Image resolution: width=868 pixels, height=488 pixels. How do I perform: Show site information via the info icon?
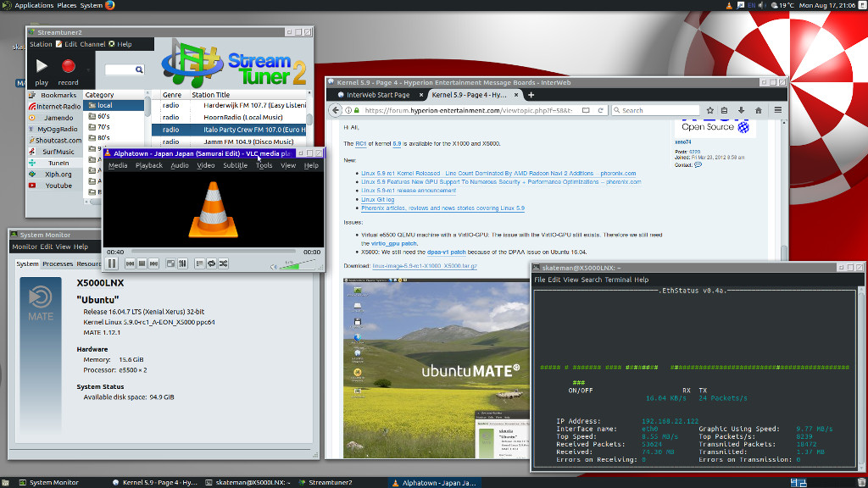348,111
